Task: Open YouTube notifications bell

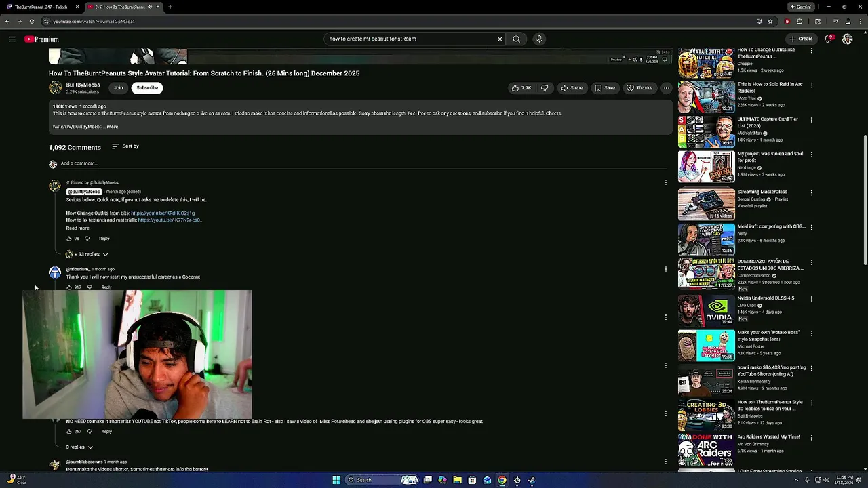Action: (x=828, y=39)
